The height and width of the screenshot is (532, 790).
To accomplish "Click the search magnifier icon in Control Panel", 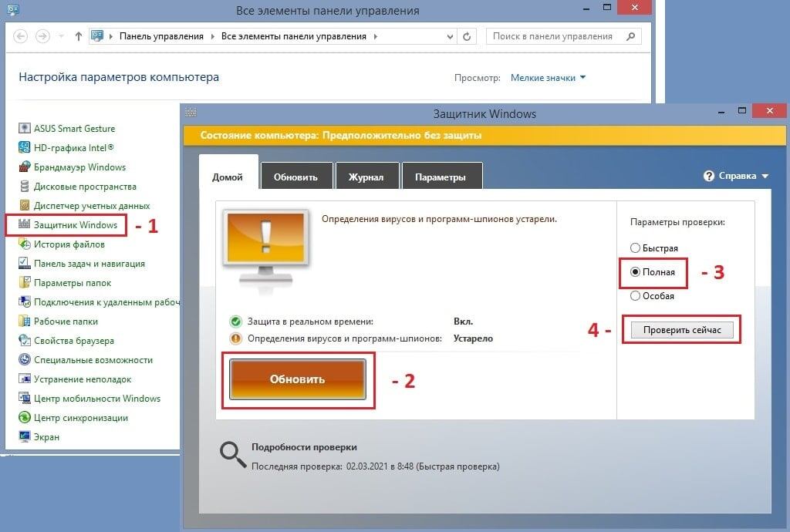I will coord(630,36).
